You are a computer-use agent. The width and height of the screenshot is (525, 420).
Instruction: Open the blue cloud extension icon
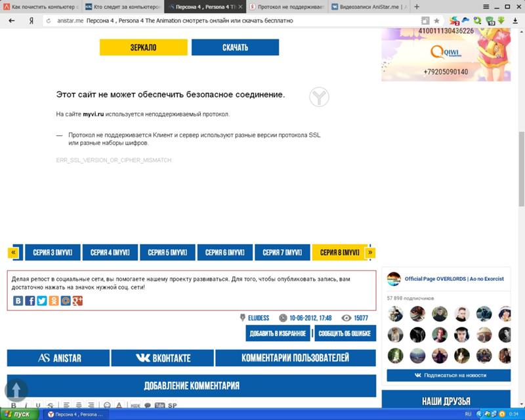coord(465,20)
